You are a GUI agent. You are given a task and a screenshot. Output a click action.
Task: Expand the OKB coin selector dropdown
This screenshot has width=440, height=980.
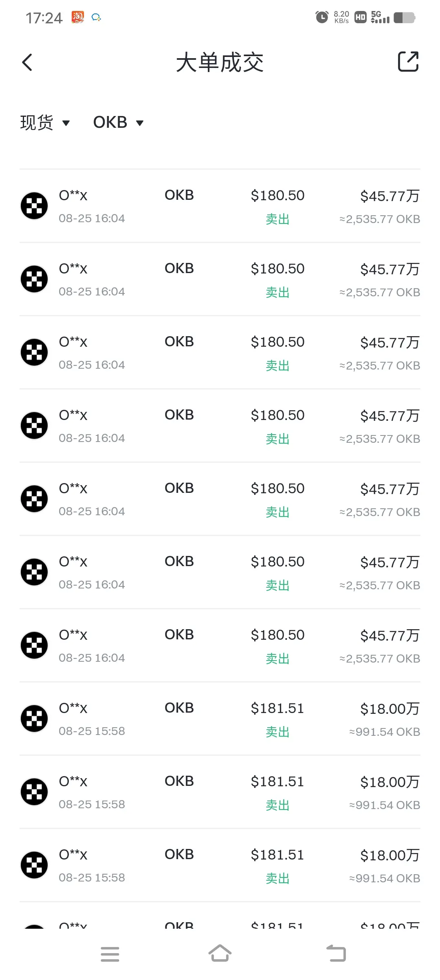pyautogui.click(x=118, y=122)
